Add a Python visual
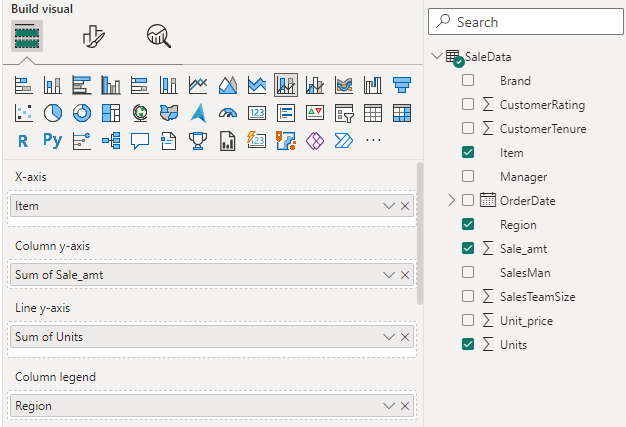The image size is (626, 427). pos(53,141)
